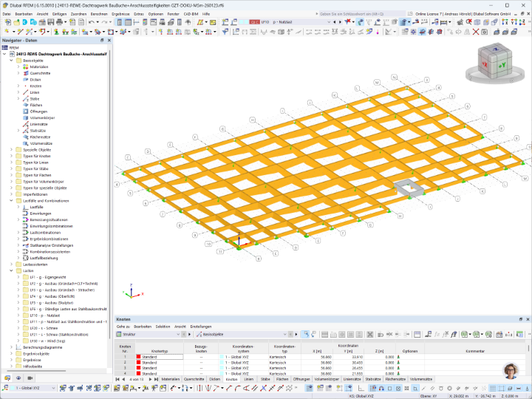Click 'Selektion' in the table panel menu

click(x=163, y=327)
